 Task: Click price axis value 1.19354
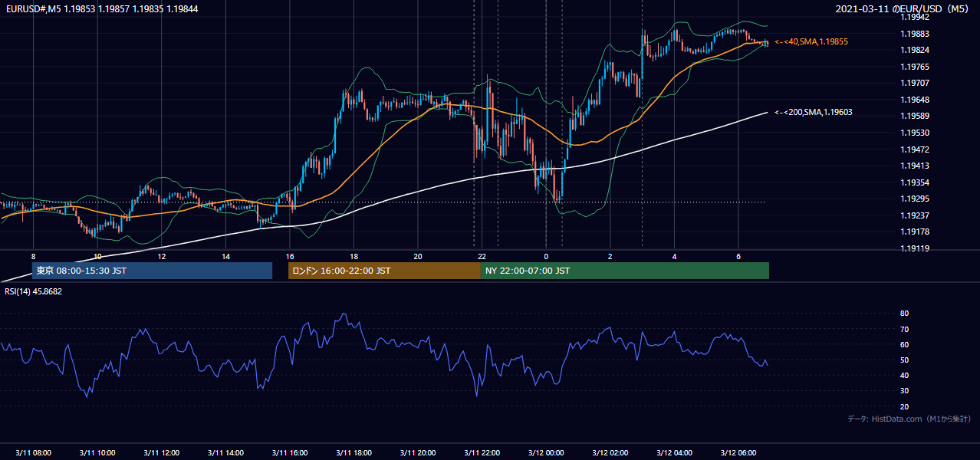coord(915,182)
